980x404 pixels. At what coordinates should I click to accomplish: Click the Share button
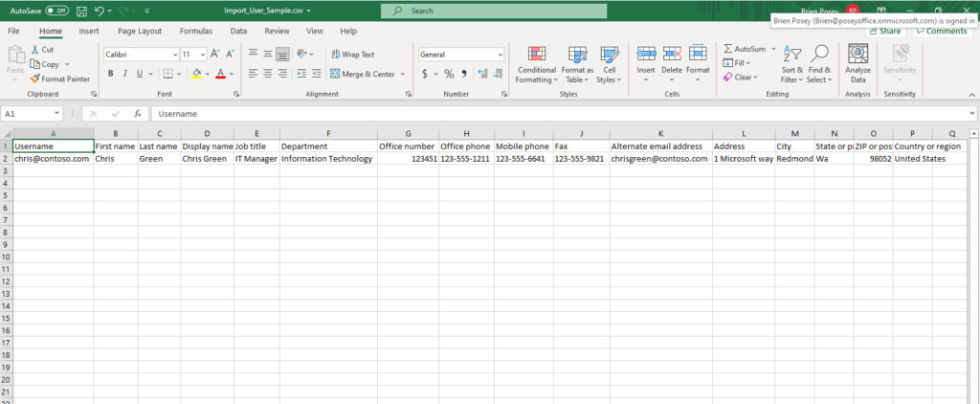point(884,32)
